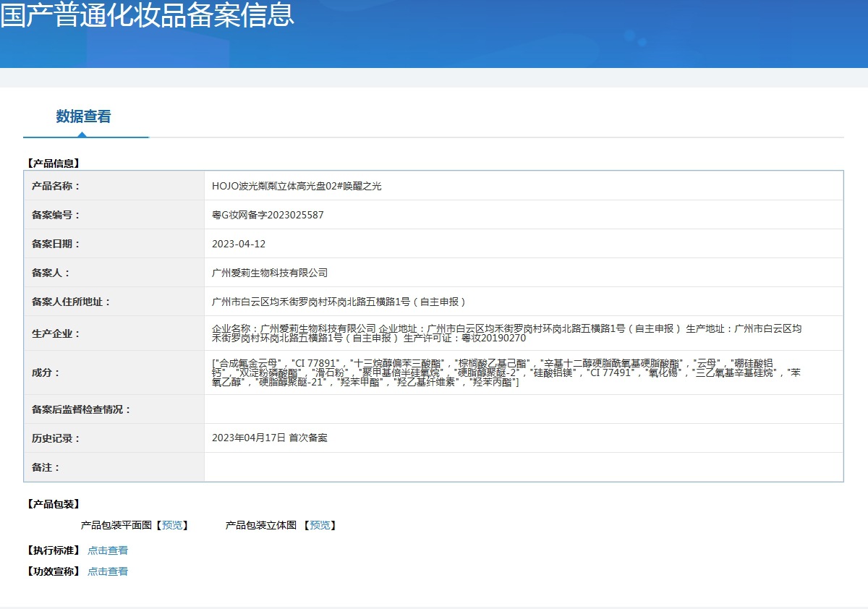Click the ingredients list under 成分
The image size is (868, 609).
coord(506,372)
